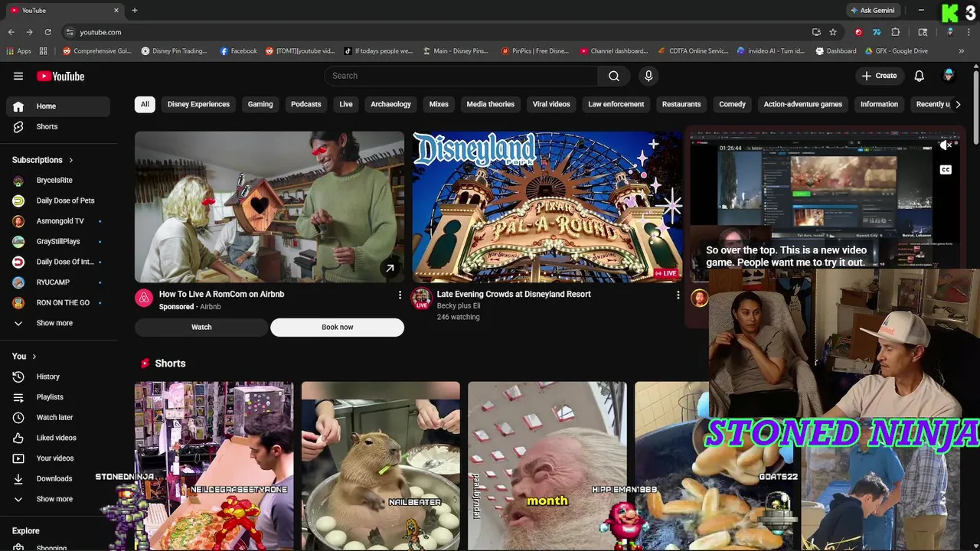Open the account avatar menu on YouTube

point(949,76)
